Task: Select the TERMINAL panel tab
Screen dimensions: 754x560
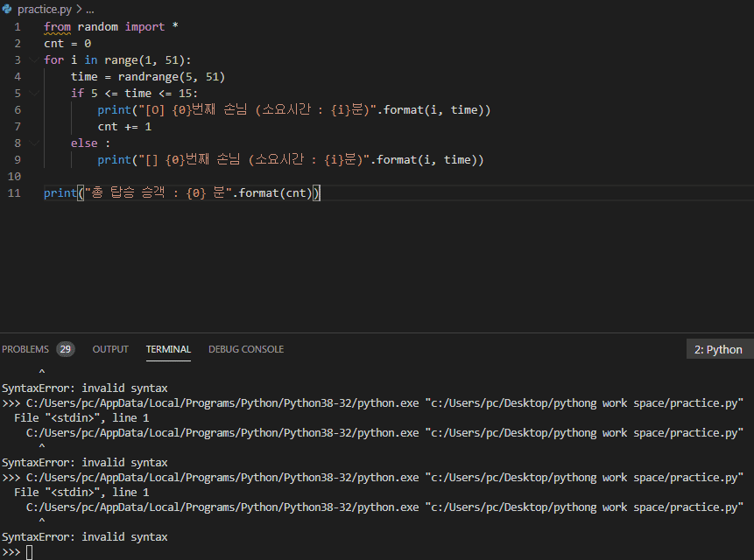Action: tap(168, 349)
